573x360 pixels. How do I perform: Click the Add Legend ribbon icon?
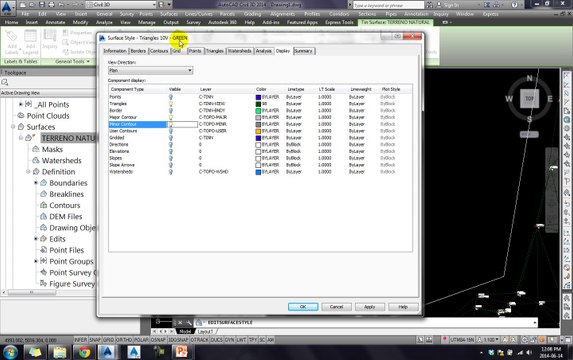click(x=30, y=42)
